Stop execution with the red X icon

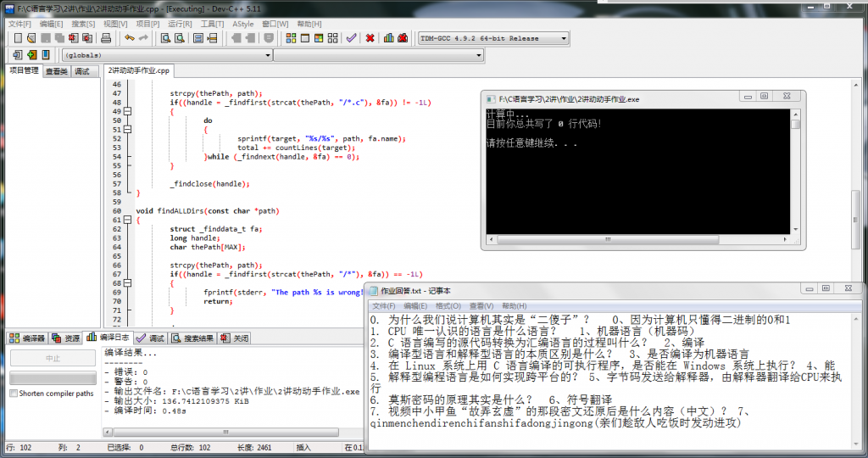(370, 38)
